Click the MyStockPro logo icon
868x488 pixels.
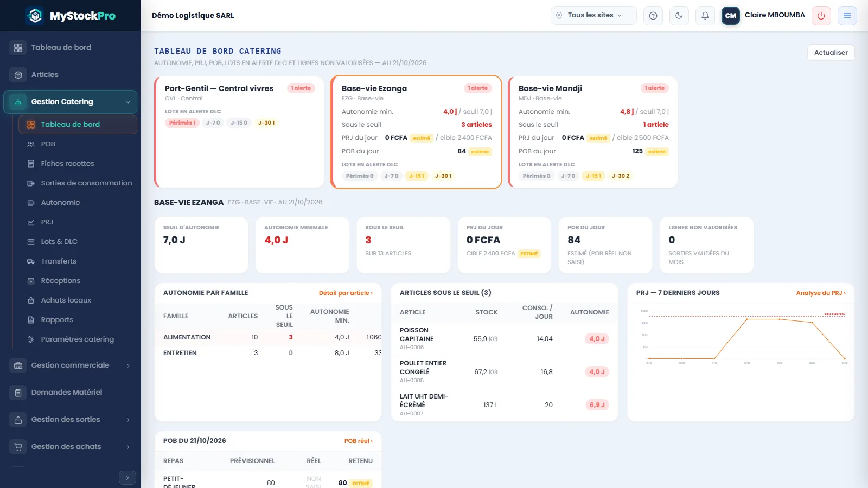coord(35,16)
